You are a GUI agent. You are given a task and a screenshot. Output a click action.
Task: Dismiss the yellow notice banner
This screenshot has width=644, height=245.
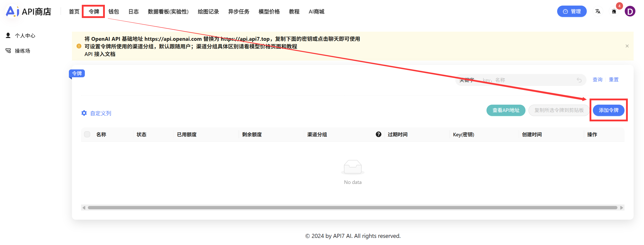pyautogui.click(x=627, y=46)
